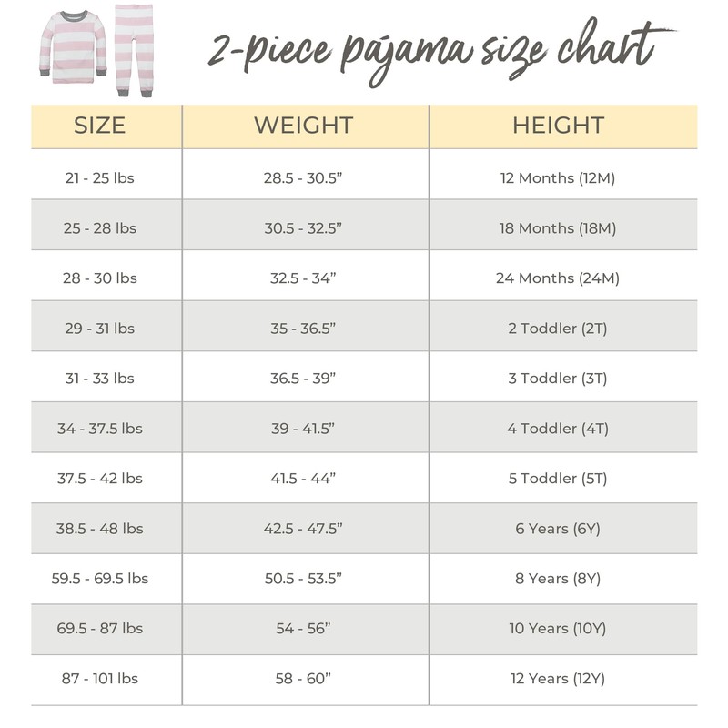728x728 pixels.
Task: Click the "24 Months (24M)" cell
Action: [558, 278]
